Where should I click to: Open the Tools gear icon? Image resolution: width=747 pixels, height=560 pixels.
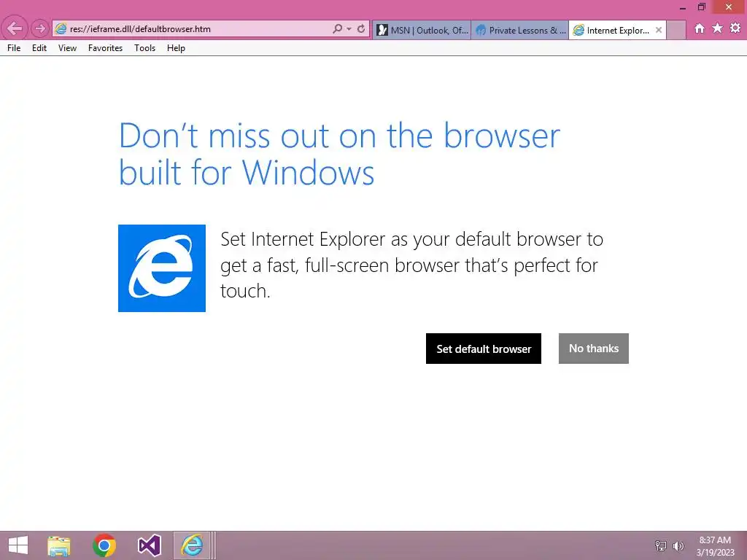point(735,28)
